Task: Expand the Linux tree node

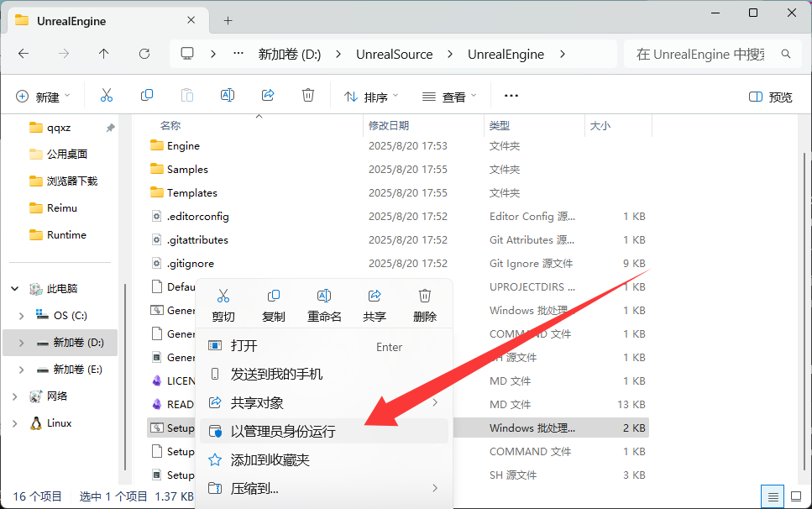Action: (15, 423)
